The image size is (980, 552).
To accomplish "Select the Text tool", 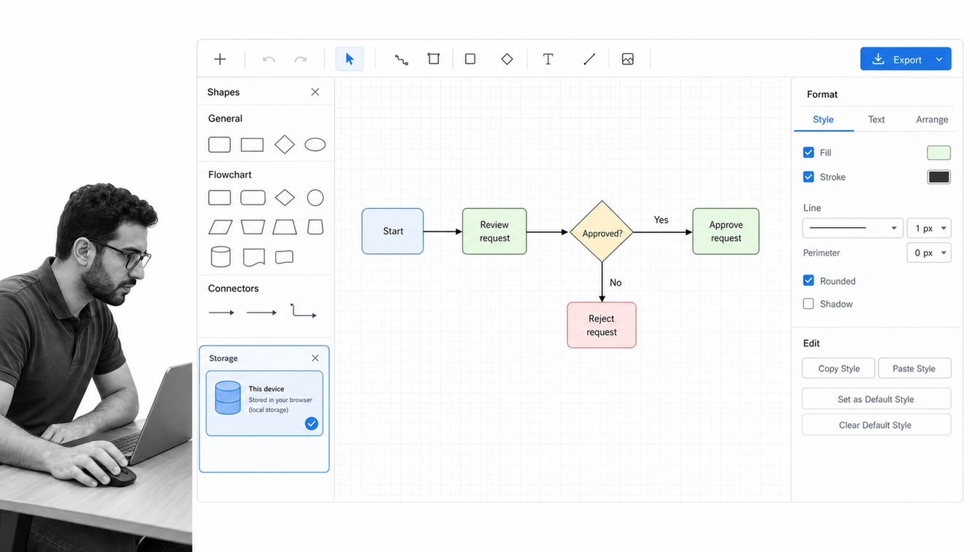I will coord(548,59).
